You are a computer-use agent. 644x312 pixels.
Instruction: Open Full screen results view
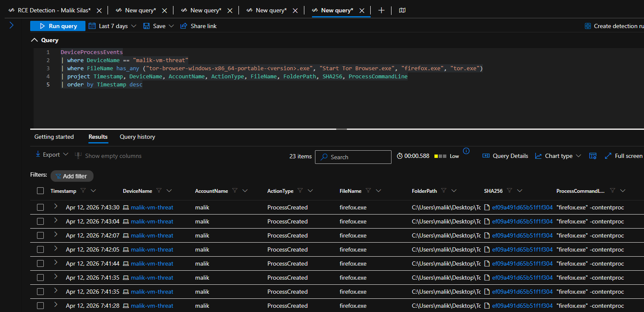pos(624,156)
